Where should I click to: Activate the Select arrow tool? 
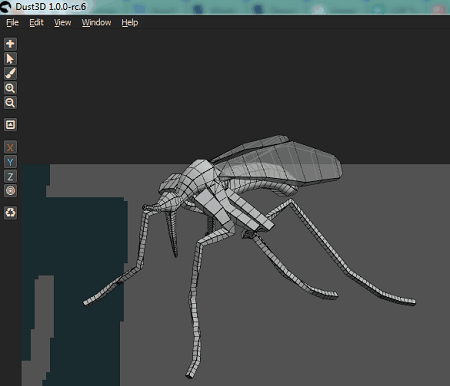(10, 59)
